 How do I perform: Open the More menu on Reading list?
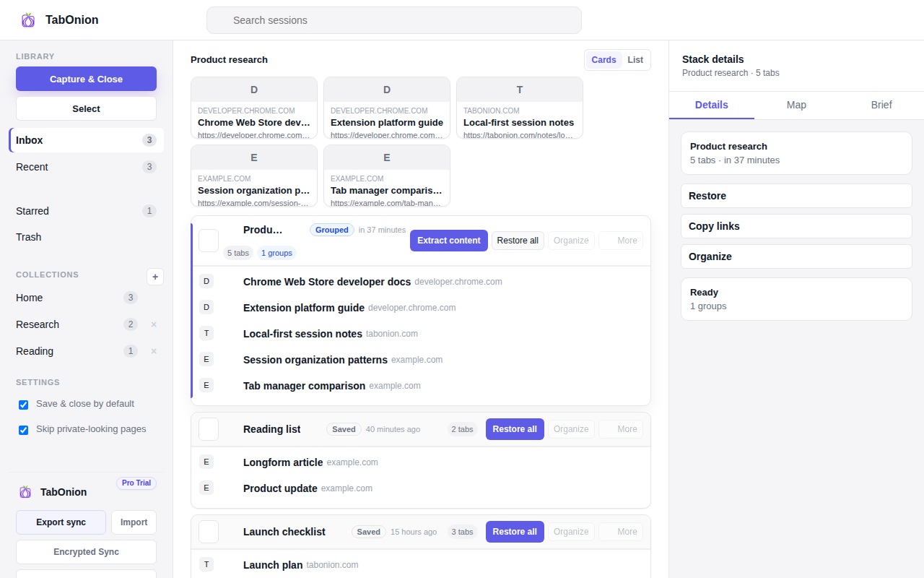pyautogui.click(x=621, y=429)
